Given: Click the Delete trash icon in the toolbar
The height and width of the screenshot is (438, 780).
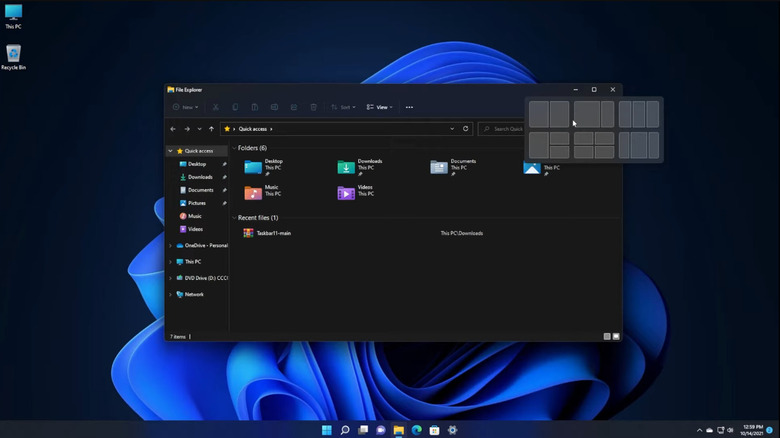Looking at the screenshot, I should [x=313, y=107].
